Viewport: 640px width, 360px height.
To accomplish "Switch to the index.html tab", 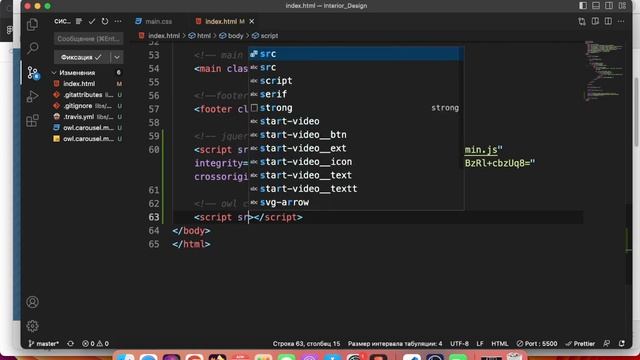I will point(220,21).
